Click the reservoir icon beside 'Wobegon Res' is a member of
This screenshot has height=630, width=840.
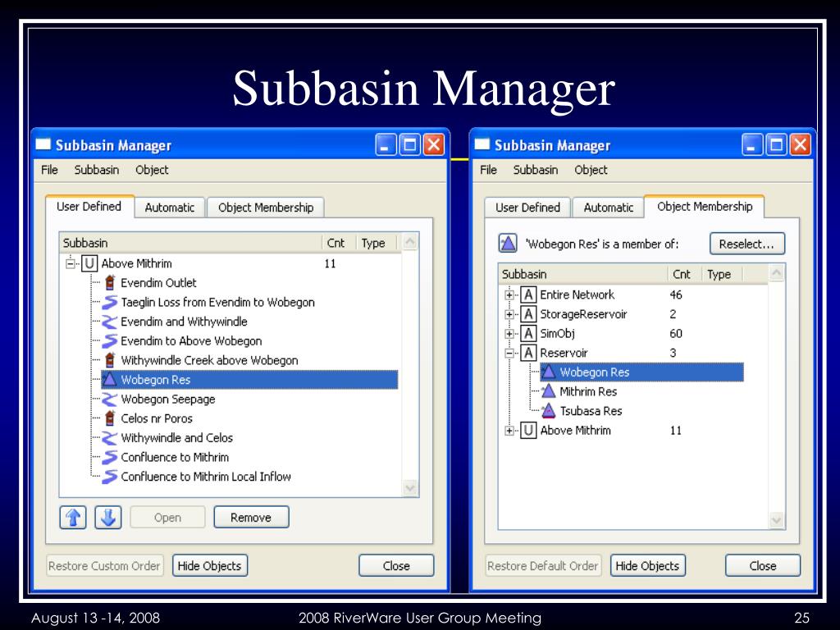pyautogui.click(x=508, y=244)
